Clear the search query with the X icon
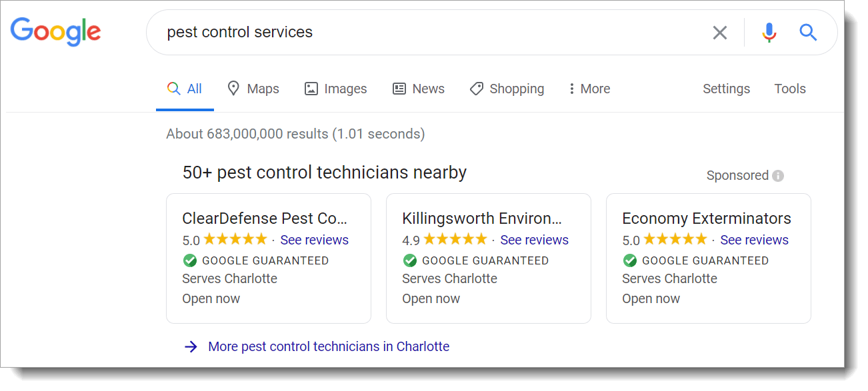 (x=720, y=33)
